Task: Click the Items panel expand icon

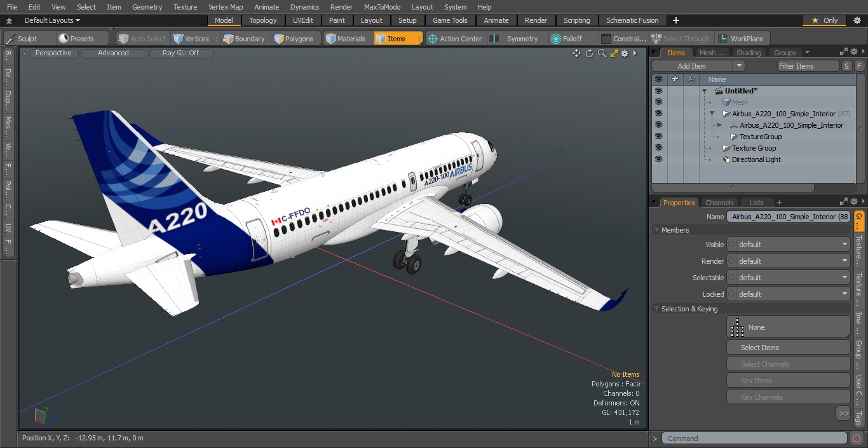Action: pos(844,52)
